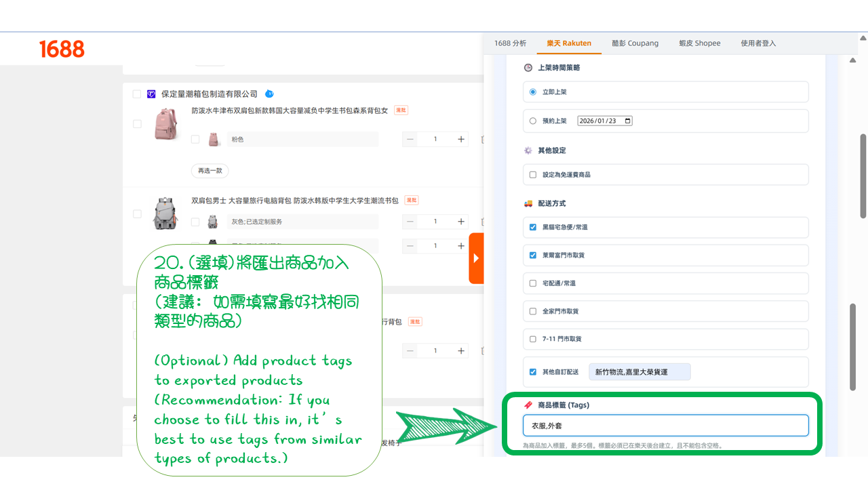This screenshot has height=488, width=868.
Task: Open the 使用者登入 login tab
Action: point(757,43)
